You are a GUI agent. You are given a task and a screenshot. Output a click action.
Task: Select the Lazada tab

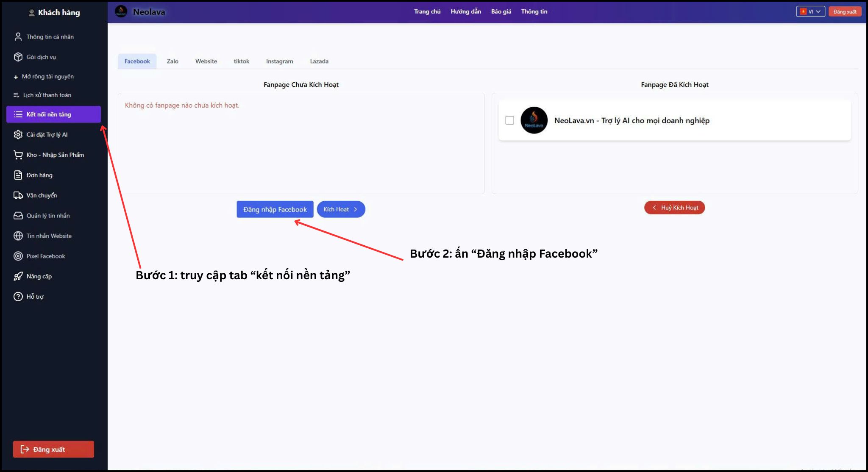pos(319,61)
